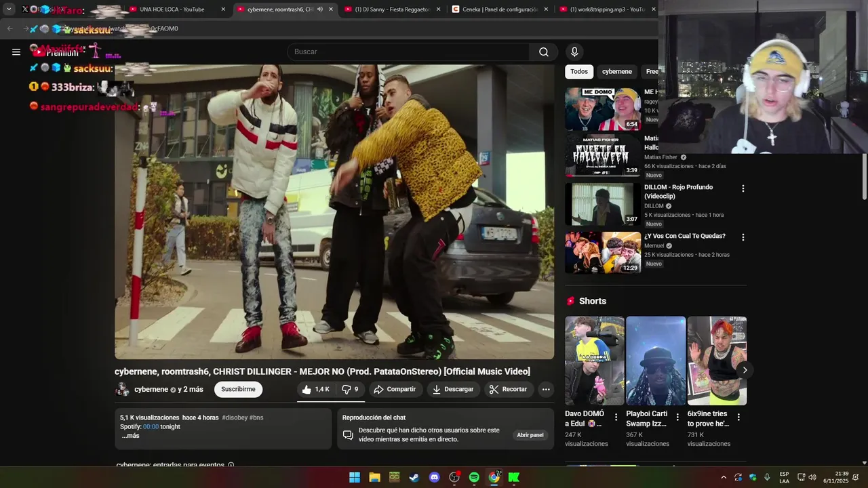This screenshot has height=488, width=868.
Task: Open DILLOM - Rojo Profundo video title
Action: [678, 192]
